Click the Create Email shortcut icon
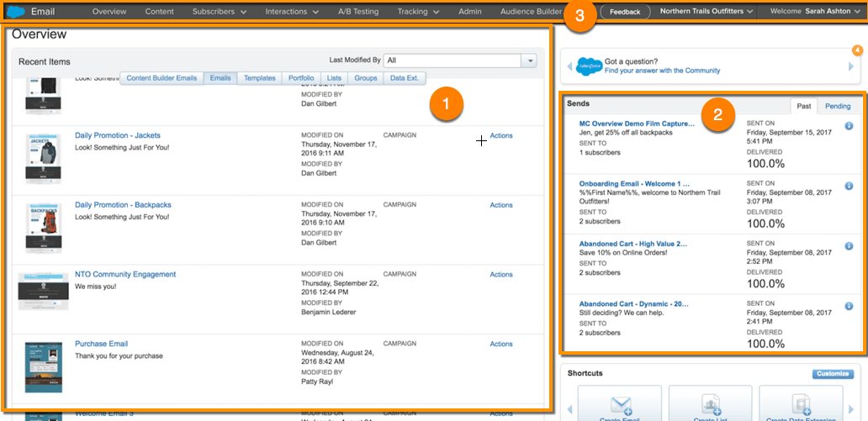 pos(619,404)
